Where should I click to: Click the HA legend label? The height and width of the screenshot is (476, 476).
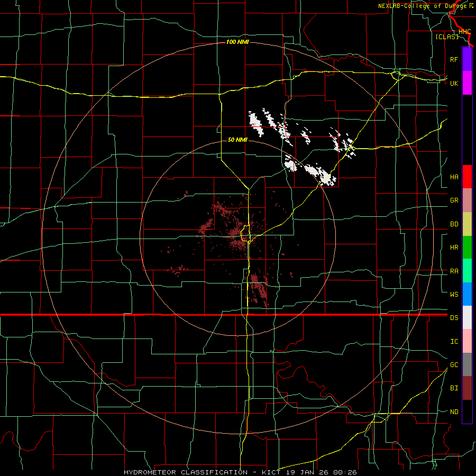[454, 177]
